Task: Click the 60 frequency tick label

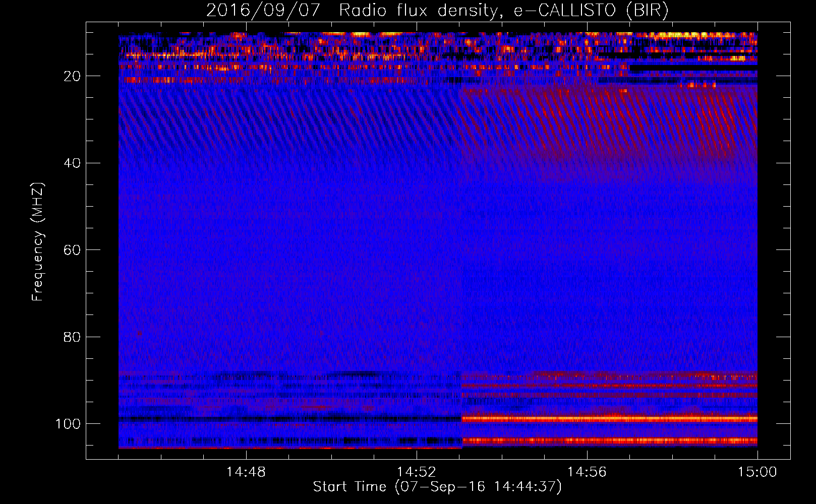Action: point(72,250)
